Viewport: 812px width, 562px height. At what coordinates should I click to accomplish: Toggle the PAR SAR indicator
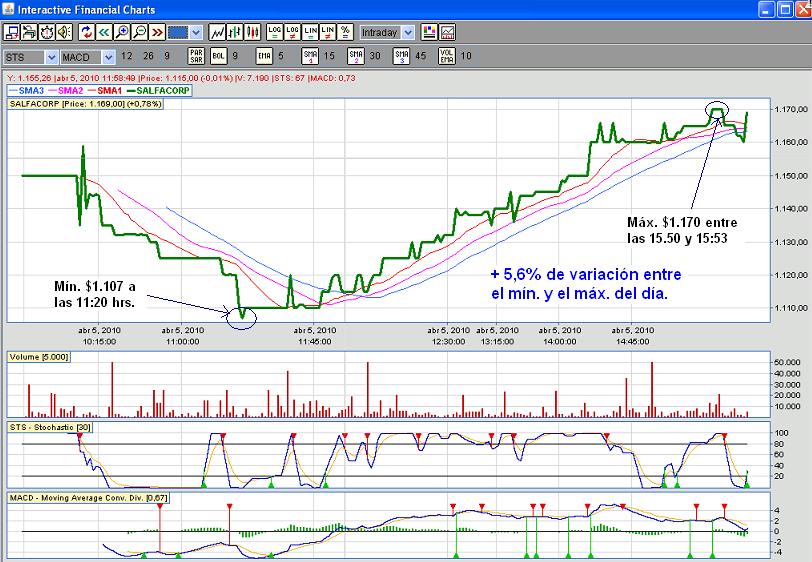pyautogui.click(x=196, y=56)
